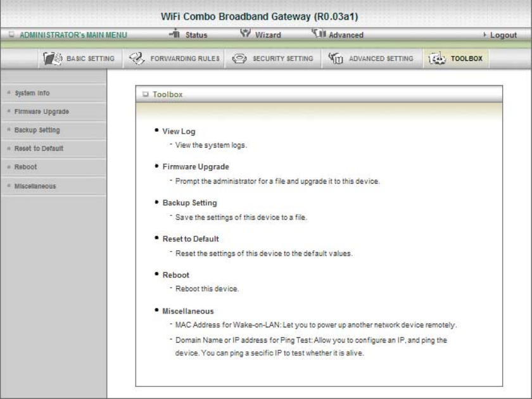Open Backup Setting in the sidebar
This screenshot has height=399, width=532.
pyautogui.click(x=37, y=130)
